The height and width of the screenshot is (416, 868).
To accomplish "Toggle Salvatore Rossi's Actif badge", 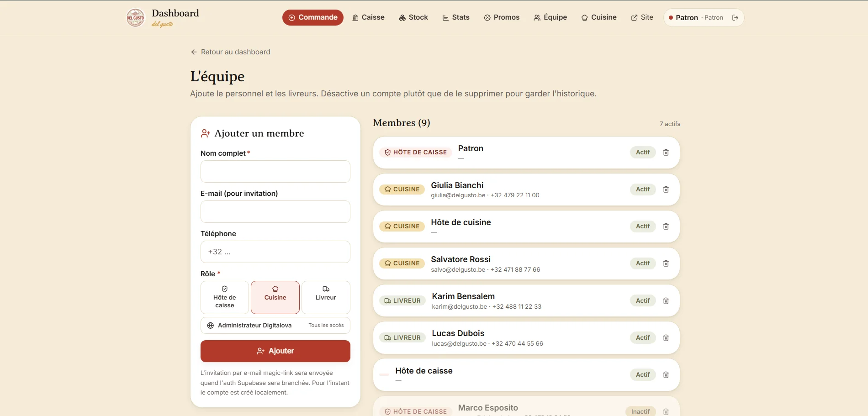I will click(643, 263).
